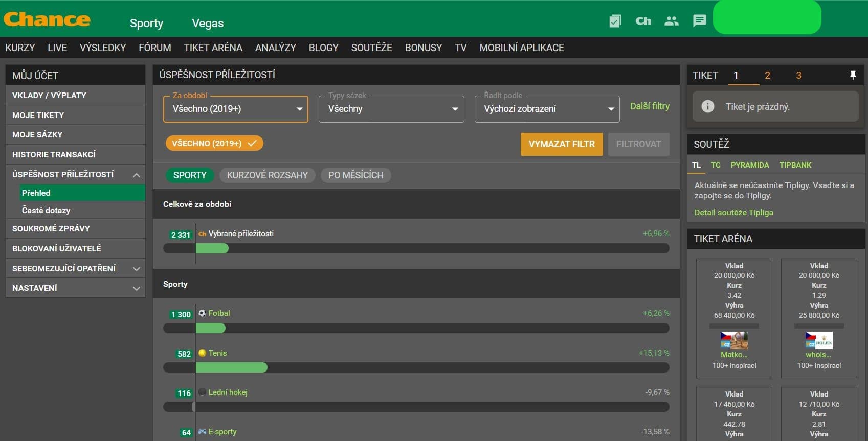Select ticket tab 2
This screenshot has width=868, height=441.
pyautogui.click(x=767, y=75)
